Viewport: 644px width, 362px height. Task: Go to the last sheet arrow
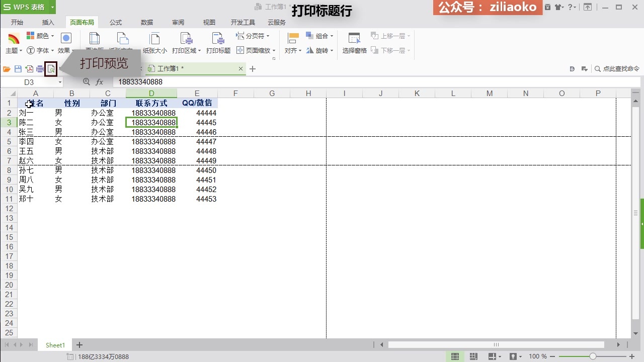(31, 345)
